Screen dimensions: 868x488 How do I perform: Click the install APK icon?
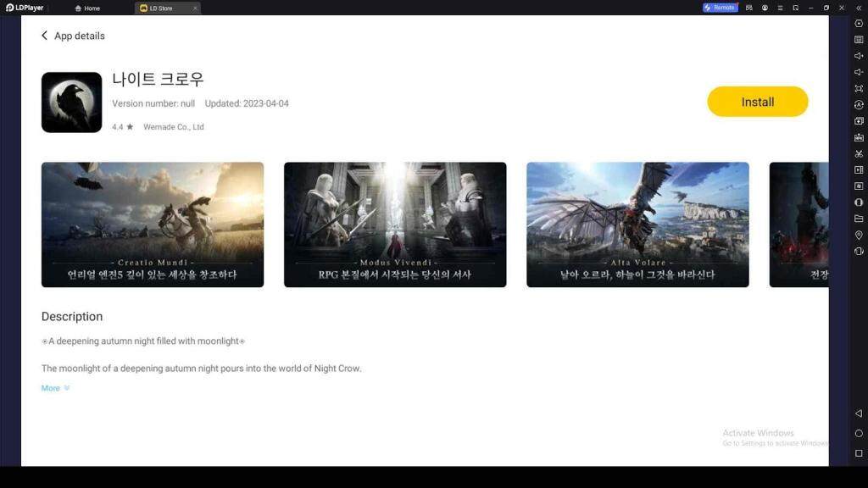click(859, 137)
